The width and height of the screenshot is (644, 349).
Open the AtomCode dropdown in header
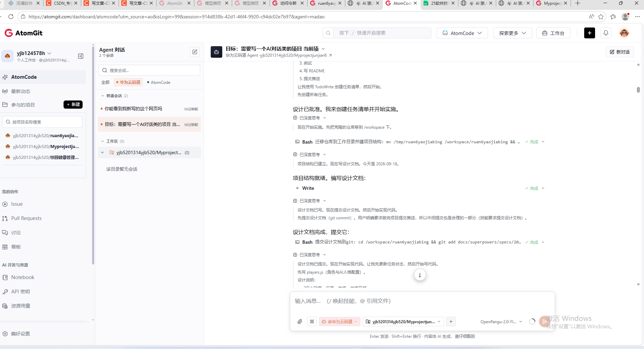pyautogui.click(x=462, y=33)
